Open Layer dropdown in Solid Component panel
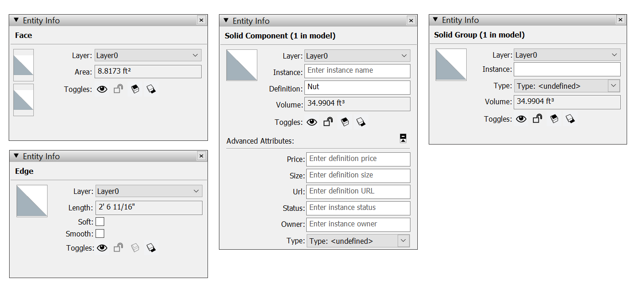This screenshot has width=644, height=295. (357, 56)
